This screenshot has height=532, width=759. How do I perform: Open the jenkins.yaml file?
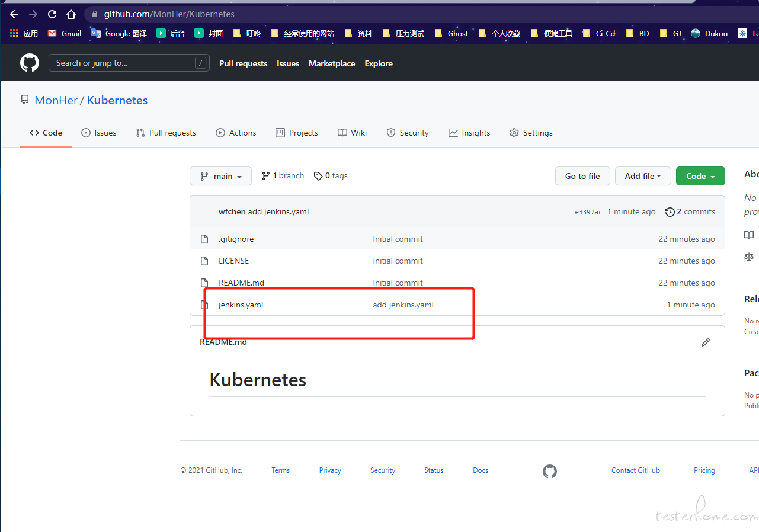[x=241, y=305]
